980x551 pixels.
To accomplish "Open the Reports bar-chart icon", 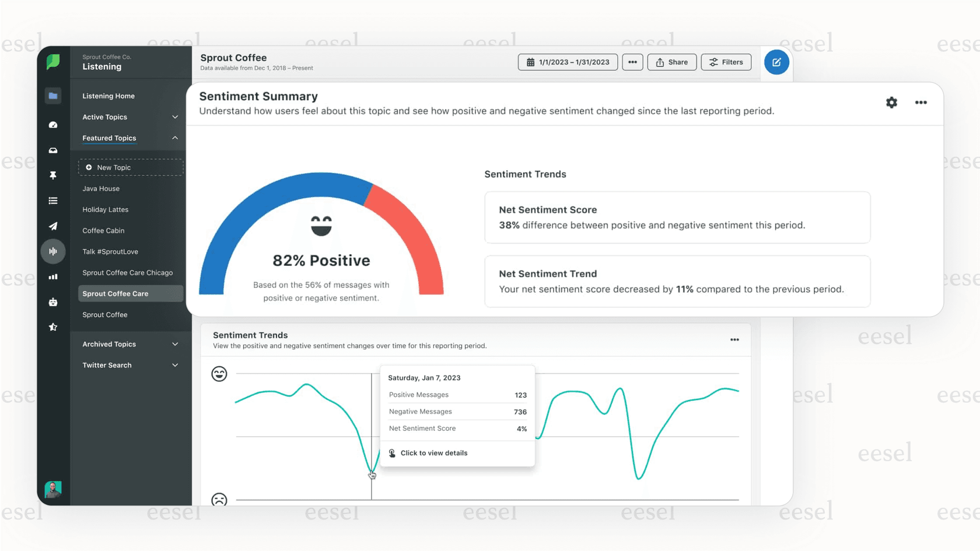I will coord(53,276).
